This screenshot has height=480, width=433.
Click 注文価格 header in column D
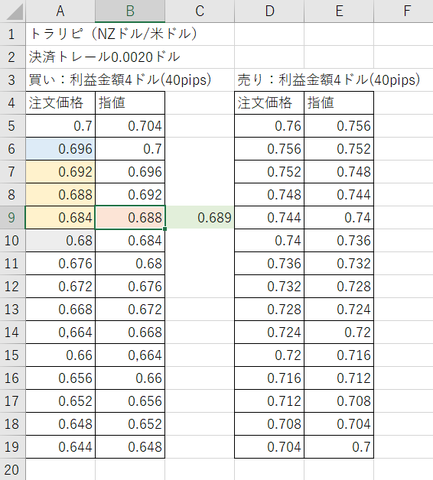269,103
